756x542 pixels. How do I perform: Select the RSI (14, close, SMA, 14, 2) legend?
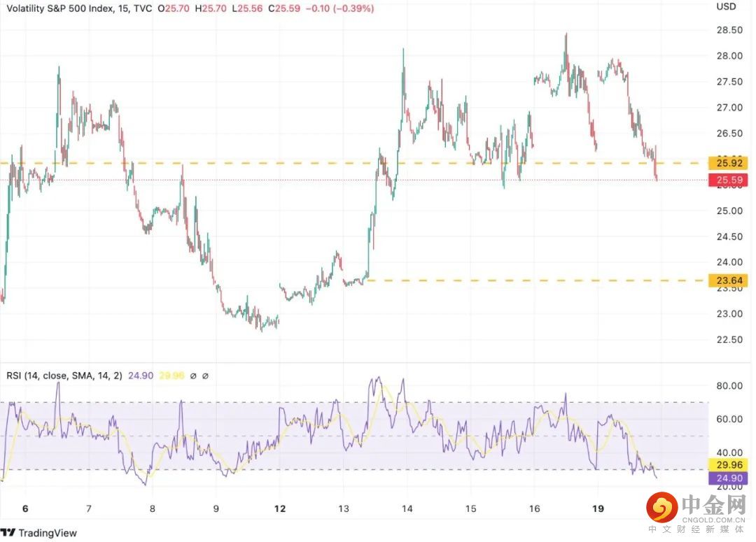click(x=64, y=376)
